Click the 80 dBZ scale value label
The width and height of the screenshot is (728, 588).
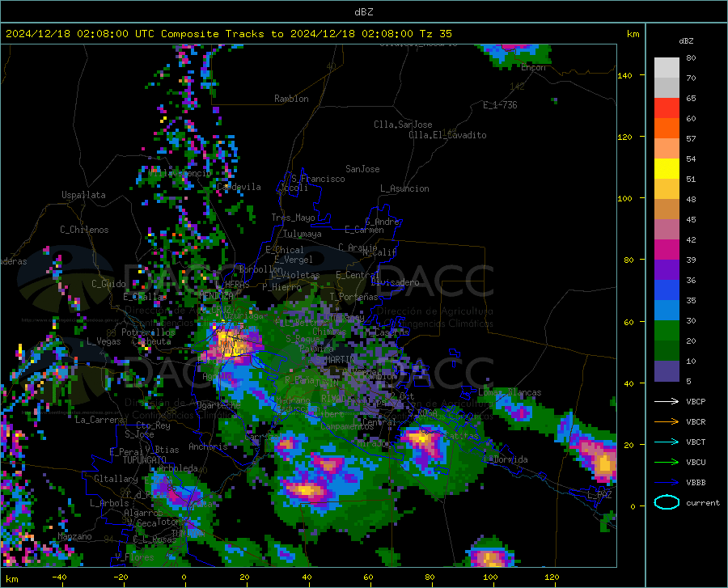click(691, 57)
